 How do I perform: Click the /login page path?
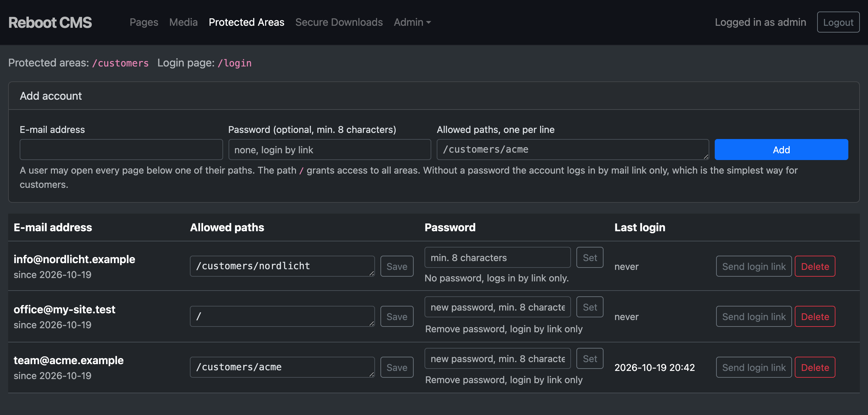235,63
